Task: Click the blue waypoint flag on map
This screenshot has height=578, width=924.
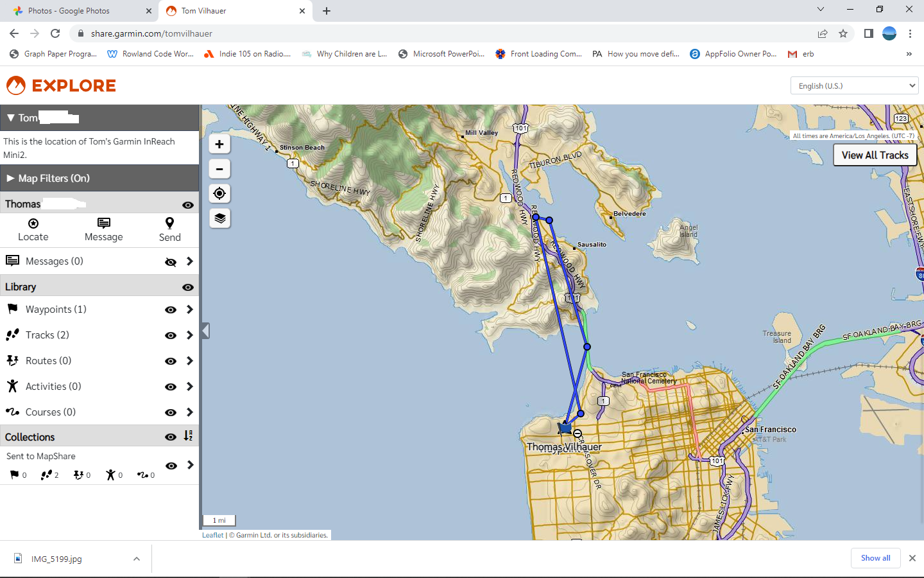Action: [x=565, y=427]
